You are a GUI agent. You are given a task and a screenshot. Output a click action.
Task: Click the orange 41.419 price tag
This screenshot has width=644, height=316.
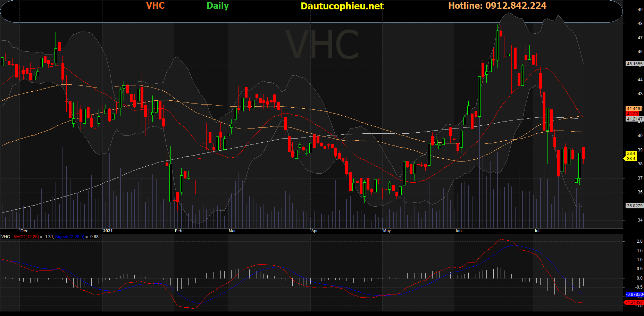coord(634,109)
